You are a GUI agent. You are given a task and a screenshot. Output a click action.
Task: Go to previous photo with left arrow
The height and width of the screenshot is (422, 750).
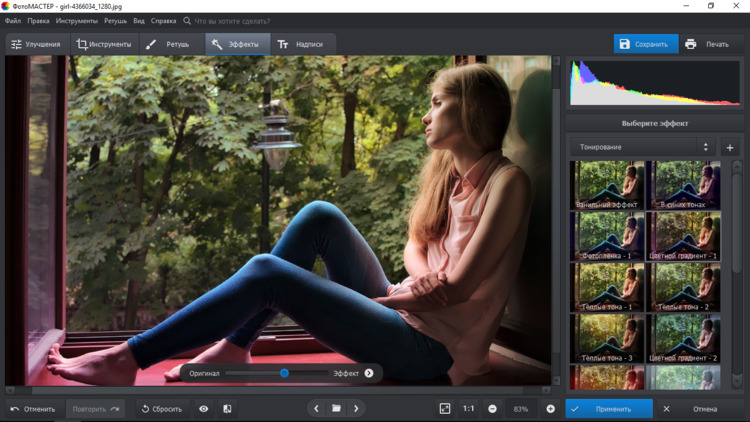click(316, 409)
